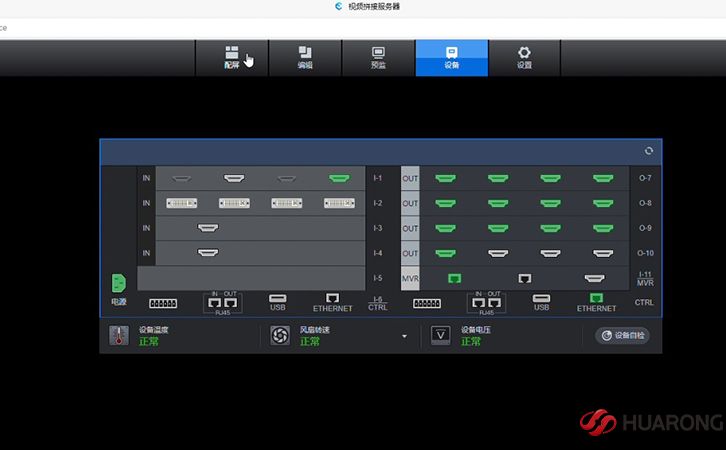This screenshot has width=726, height=450.
Task: Expand the fan speed dropdown arrow
Action: point(405,336)
